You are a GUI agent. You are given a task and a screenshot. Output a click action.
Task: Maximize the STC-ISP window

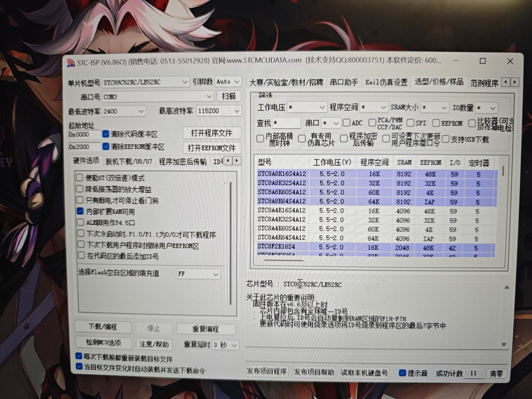coord(483,61)
